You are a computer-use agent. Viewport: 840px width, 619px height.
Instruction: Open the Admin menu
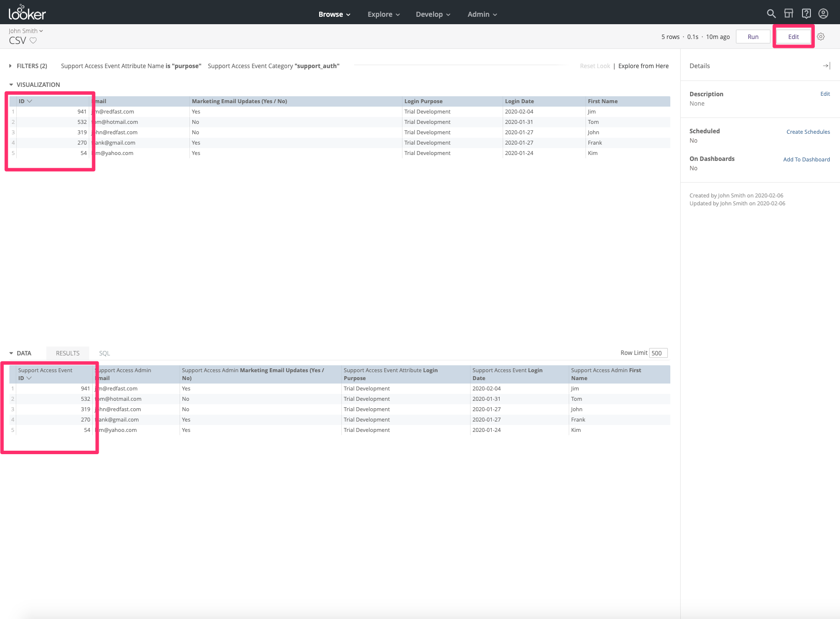tap(482, 14)
